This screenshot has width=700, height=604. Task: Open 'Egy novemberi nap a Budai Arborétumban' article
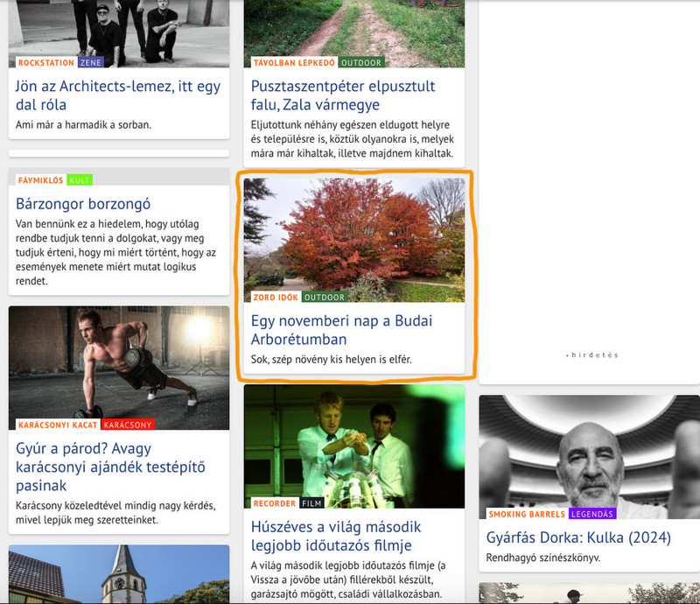pos(341,330)
